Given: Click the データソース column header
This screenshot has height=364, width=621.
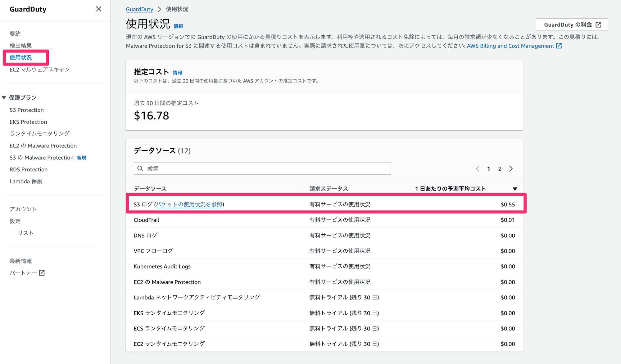Looking at the screenshot, I should pos(150,189).
